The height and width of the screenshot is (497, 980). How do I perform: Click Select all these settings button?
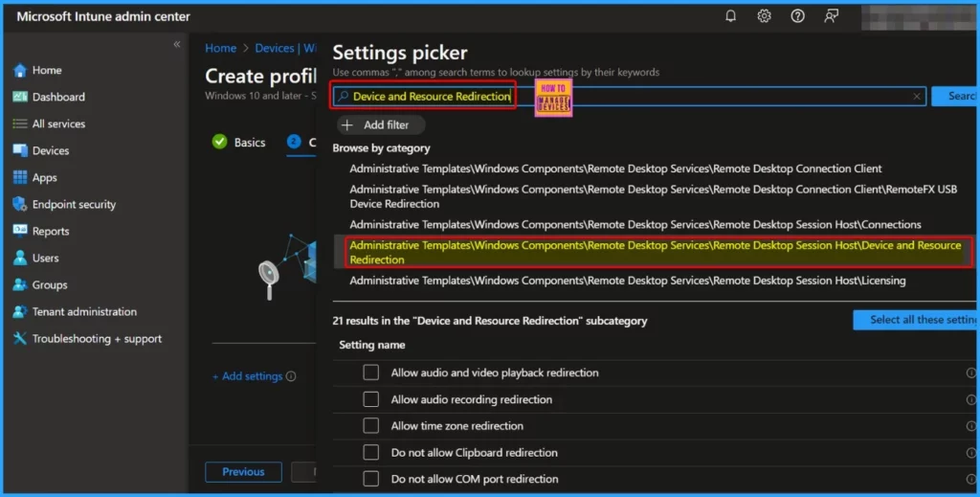(916, 320)
